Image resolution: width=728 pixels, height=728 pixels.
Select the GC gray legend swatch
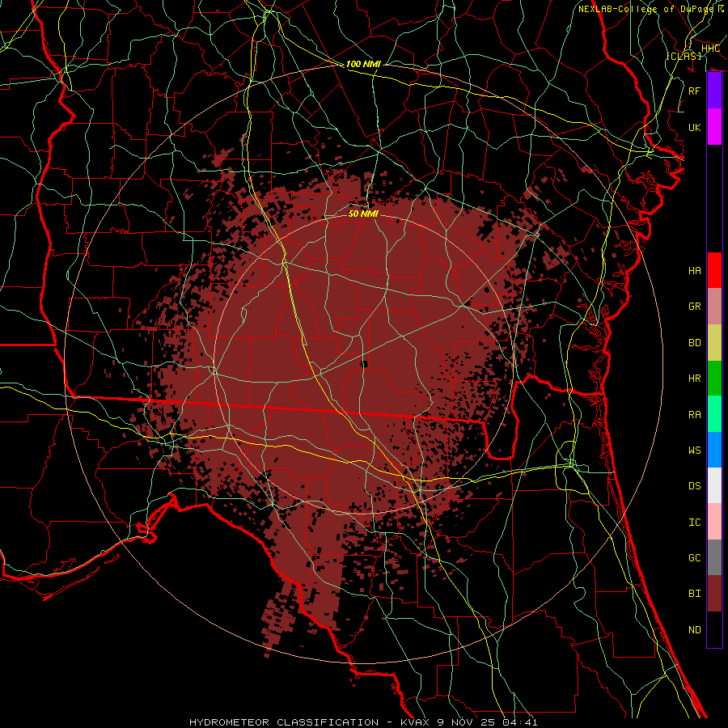pos(714,557)
